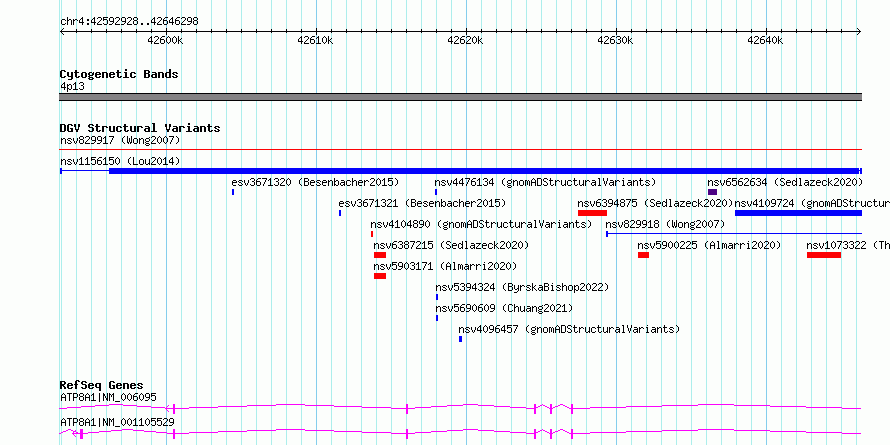The width and height of the screenshot is (890, 445).
Task: Click the 42600k ruler tick label
Action: 165,40
